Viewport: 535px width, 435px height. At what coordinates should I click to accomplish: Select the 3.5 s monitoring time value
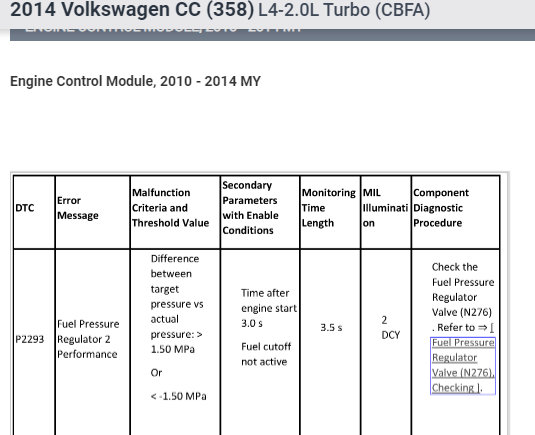pyautogui.click(x=331, y=328)
